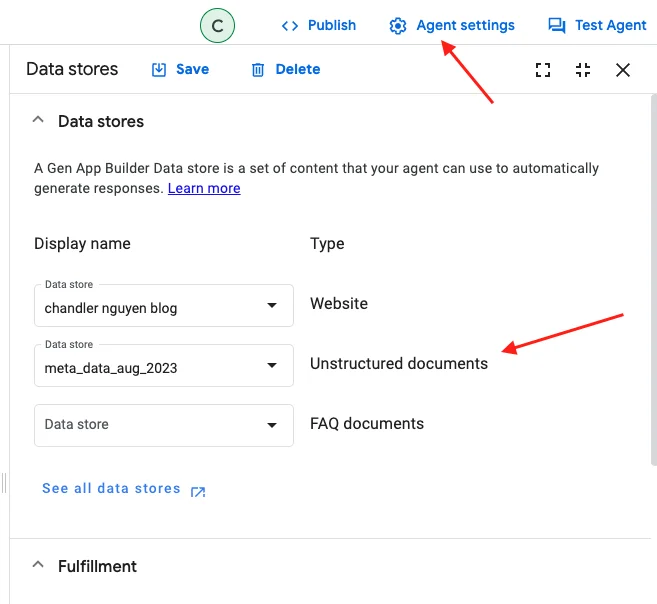
Task: Click the Publish code brackets icon
Action: 290,25
